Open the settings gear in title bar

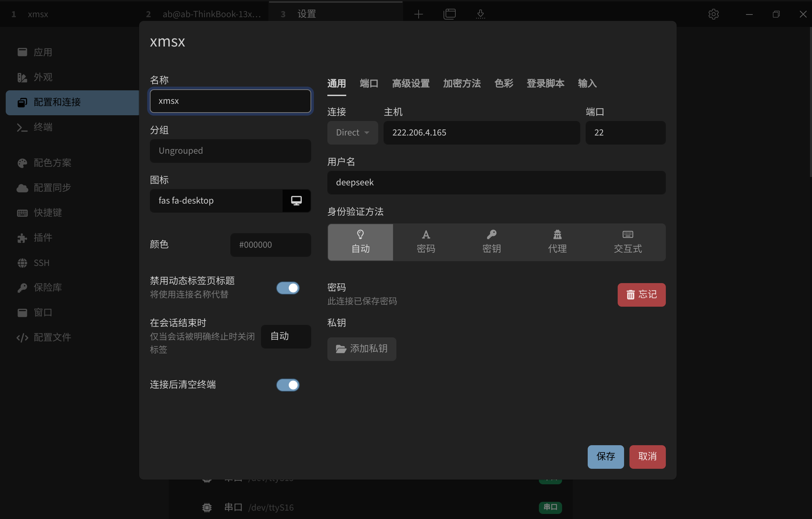(713, 14)
